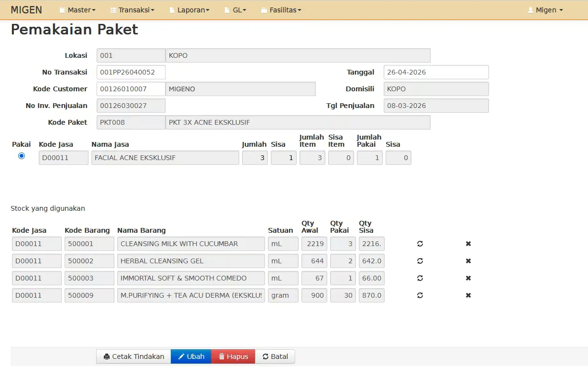The height and width of the screenshot is (367, 588).
Task: Click Tgl Penjualan field 08-03-2026
Action: [436, 106]
